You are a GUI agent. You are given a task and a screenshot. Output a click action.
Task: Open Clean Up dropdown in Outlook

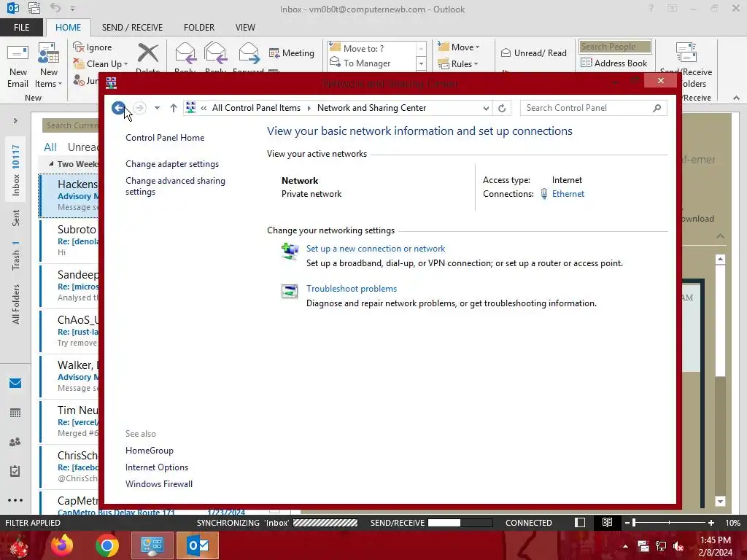(x=100, y=64)
